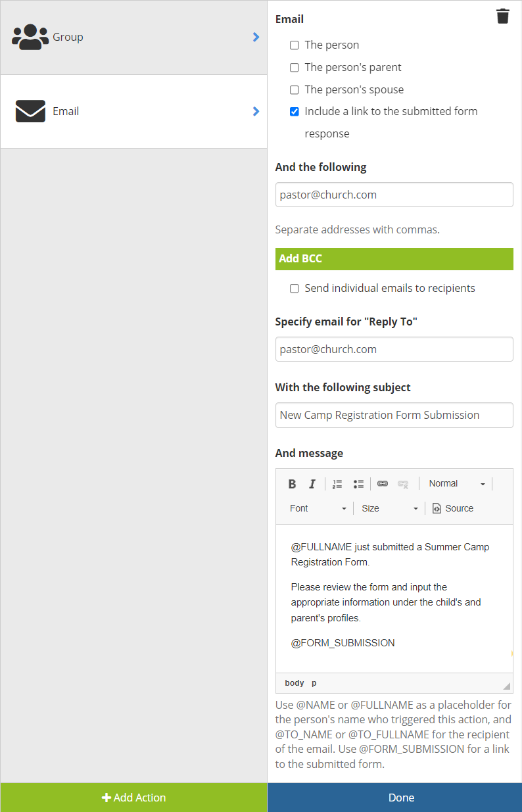Insert a link using the chain icon

tap(383, 484)
